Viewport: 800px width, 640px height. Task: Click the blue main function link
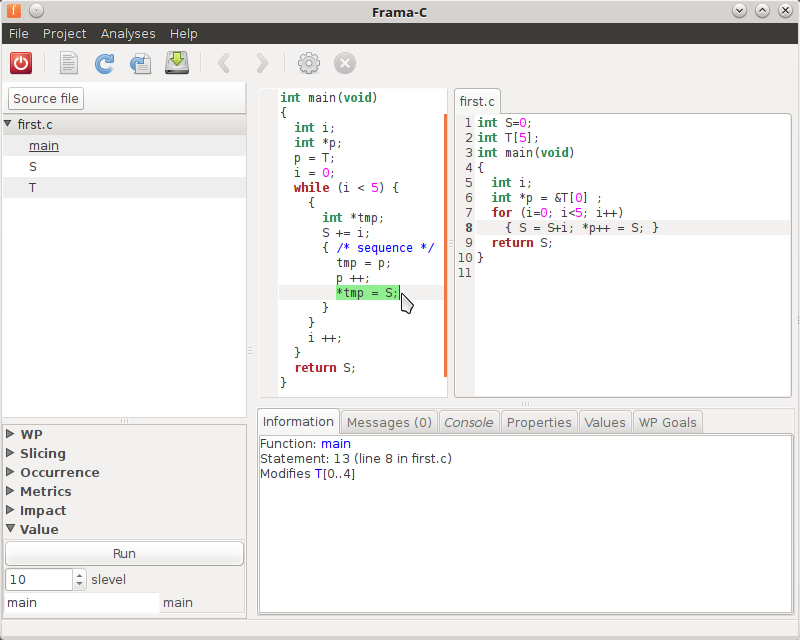coord(336,444)
